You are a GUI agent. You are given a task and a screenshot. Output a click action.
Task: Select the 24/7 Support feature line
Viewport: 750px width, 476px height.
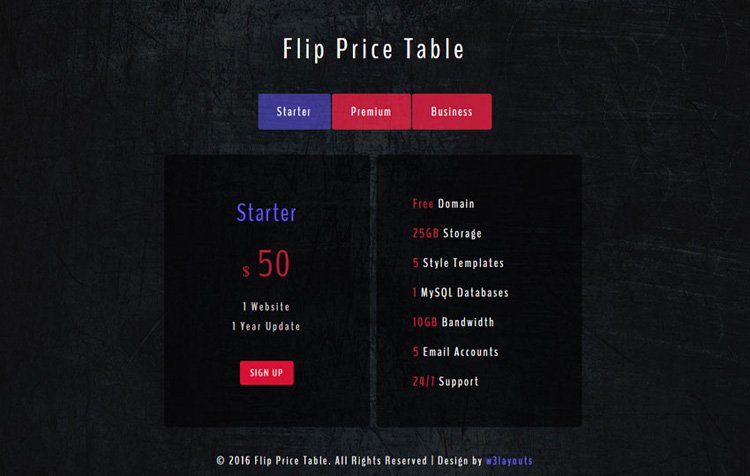click(445, 382)
